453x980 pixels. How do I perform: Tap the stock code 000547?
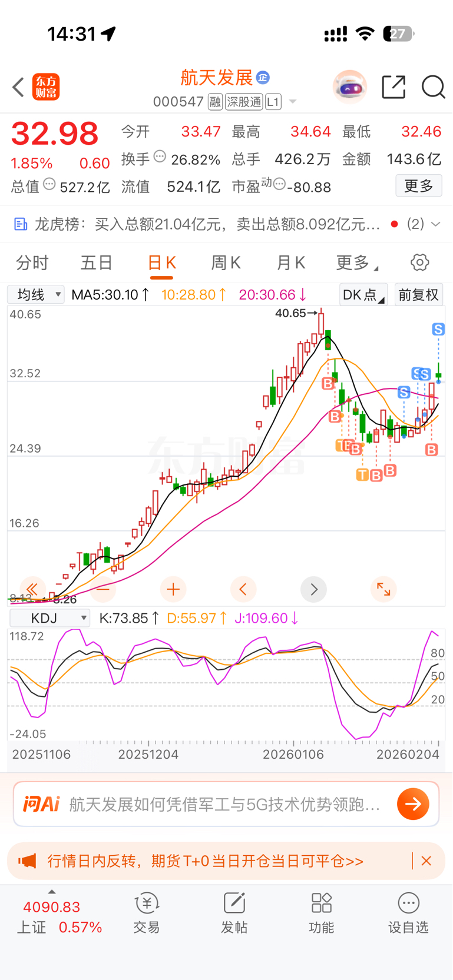click(x=178, y=102)
